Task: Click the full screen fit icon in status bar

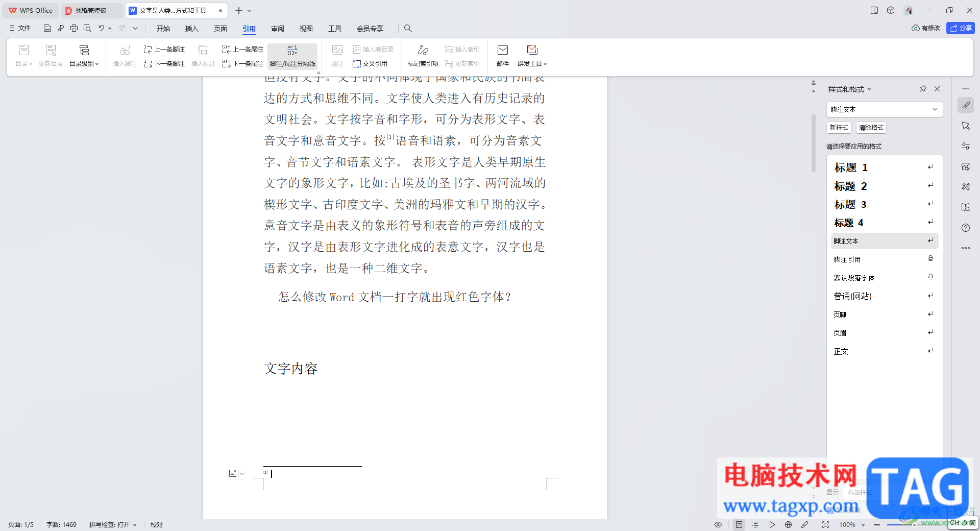Action: (825, 525)
